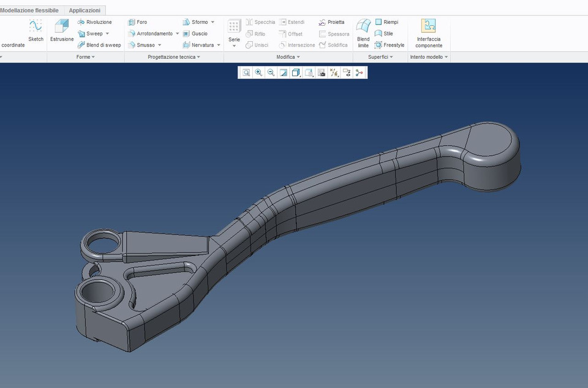588x388 pixels.
Task: Switch to the Modellazione flessibile tab
Action: tap(29, 10)
